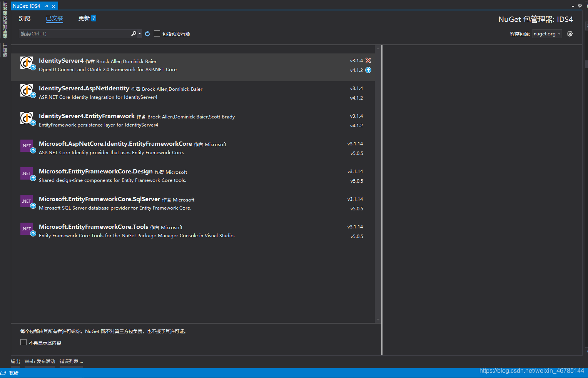
Task: Check 不再显示此内容 in the notice bar
Action: [23, 342]
